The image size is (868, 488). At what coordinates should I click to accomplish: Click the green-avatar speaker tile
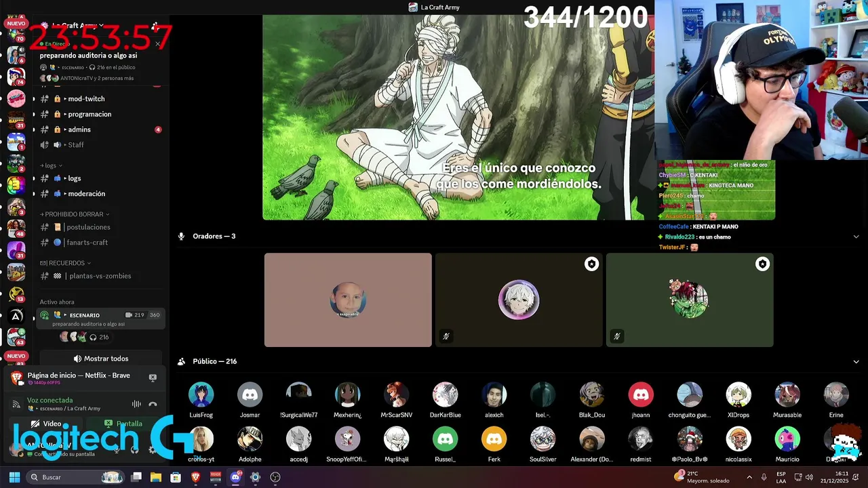[x=690, y=300]
